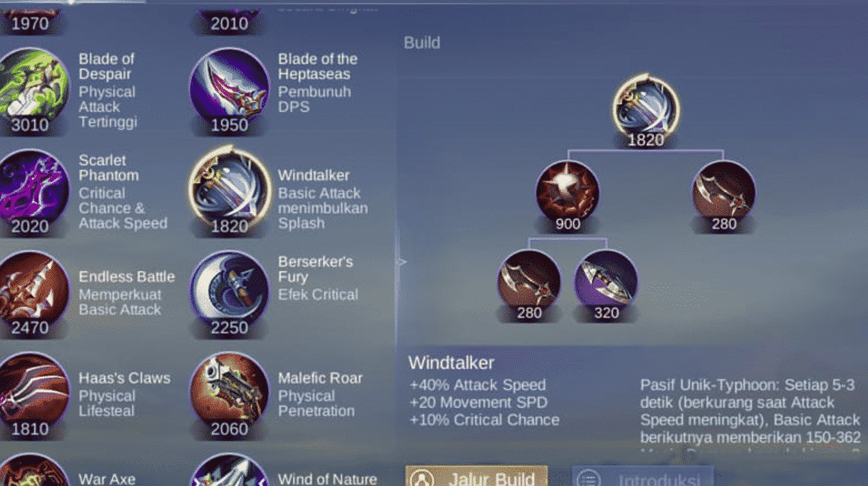868x486 pixels.
Task: Select the Blade of the Heptaseas icon
Action: click(228, 89)
